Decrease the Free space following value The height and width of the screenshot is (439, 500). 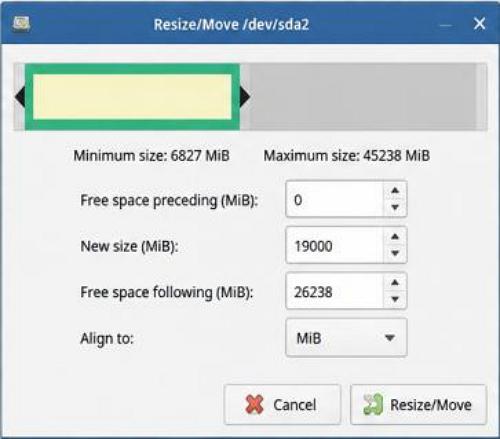395,299
